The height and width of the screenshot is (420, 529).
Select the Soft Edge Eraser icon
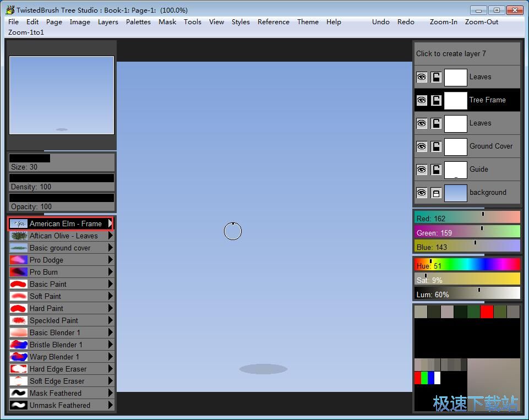[x=19, y=381]
